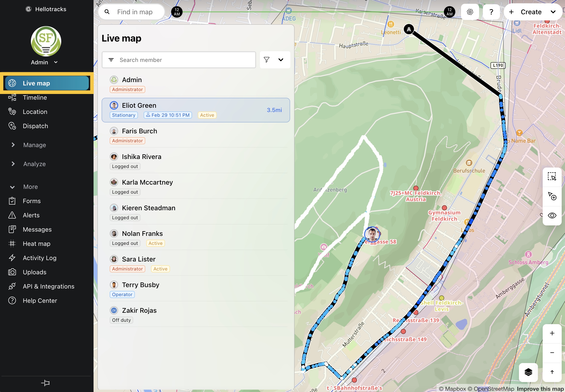565x392 pixels.
Task: Open the map layers switcher
Action: click(528, 372)
